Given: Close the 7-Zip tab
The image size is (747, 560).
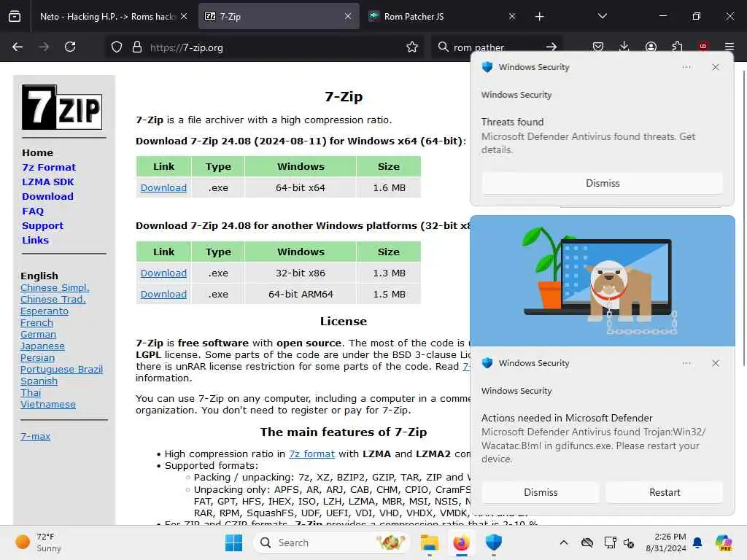Looking at the screenshot, I should [x=348, y=17].
